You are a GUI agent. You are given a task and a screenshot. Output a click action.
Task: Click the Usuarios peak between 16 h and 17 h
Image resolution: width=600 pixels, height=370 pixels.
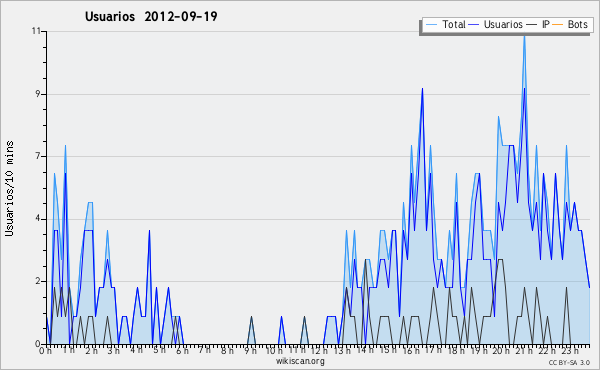coord(422,89)
